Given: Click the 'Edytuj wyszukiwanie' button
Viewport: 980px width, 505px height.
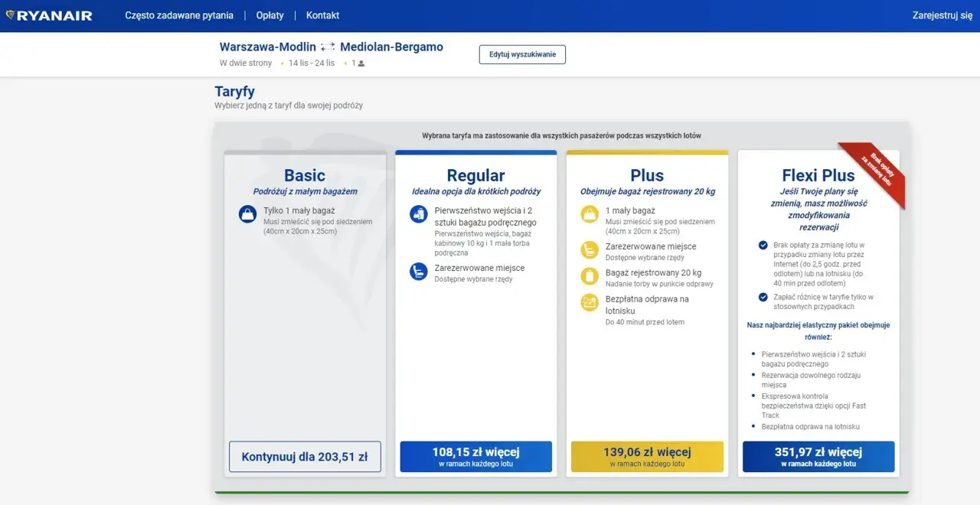Looking at the screenshot, I should pyautogui.click(x=522, y=54).
